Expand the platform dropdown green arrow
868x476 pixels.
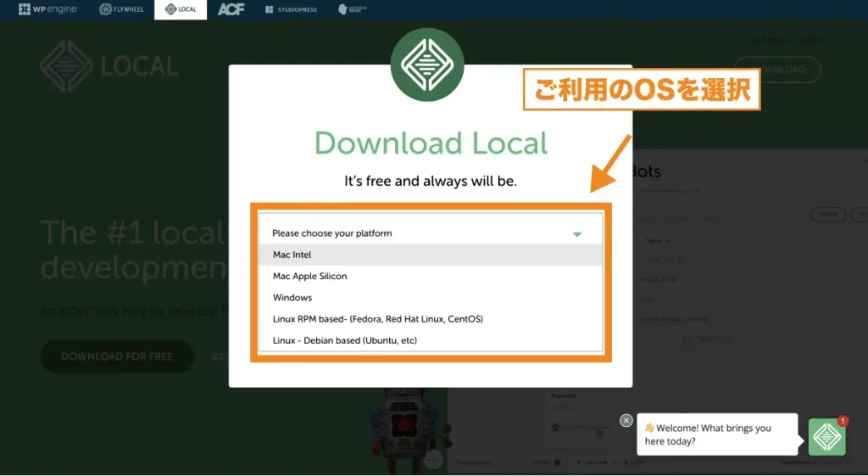[x=577, y=233]
